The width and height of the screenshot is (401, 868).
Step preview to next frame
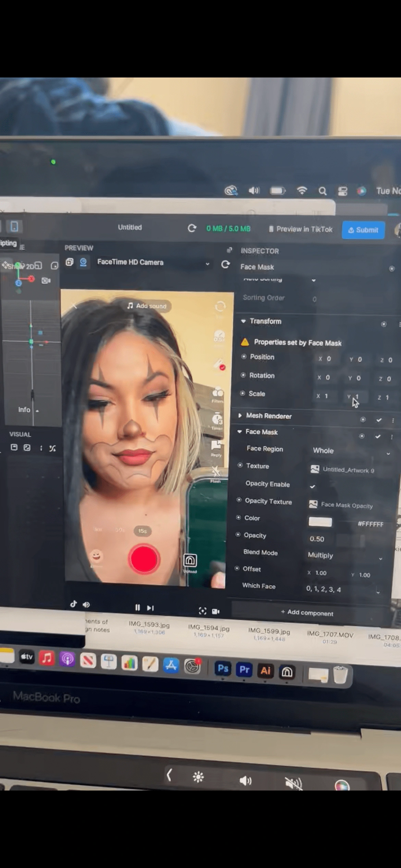[x=150, y=608]
